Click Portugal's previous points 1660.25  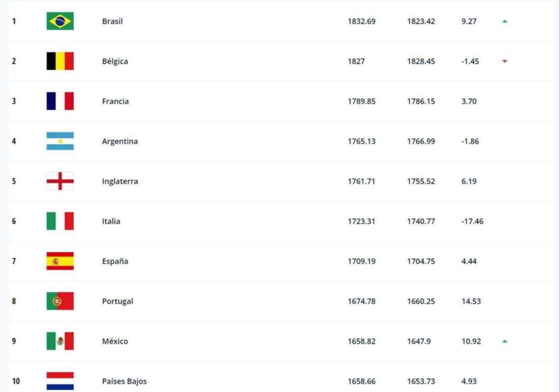421,301
